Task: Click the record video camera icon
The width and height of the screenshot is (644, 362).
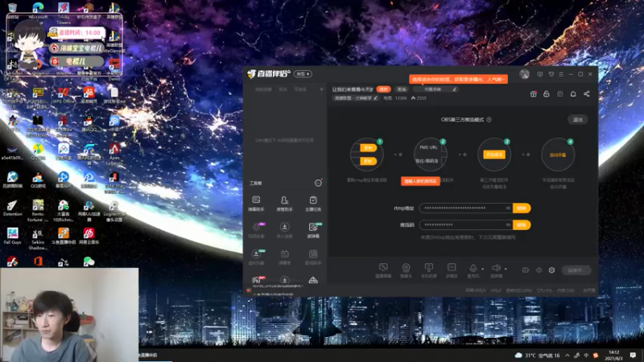Action: click(526, 270)
